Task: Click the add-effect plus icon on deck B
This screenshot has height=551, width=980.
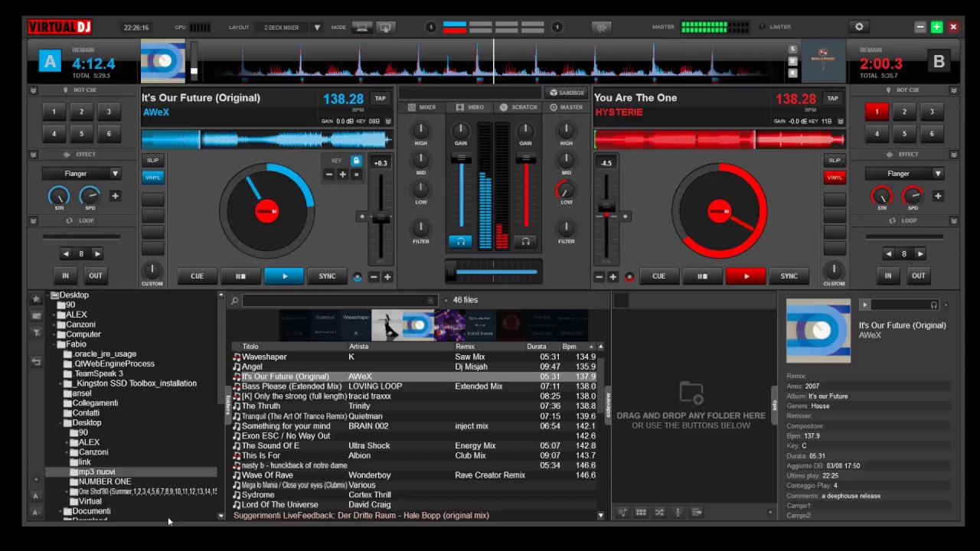Action: point(938,196)
